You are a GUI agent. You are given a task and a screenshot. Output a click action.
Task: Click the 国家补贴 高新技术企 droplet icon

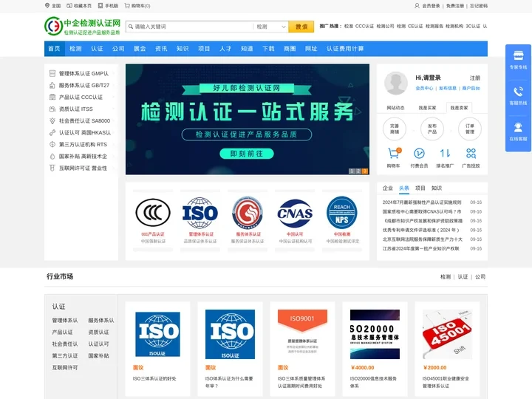pyautogui.click(x=52, y=157)
